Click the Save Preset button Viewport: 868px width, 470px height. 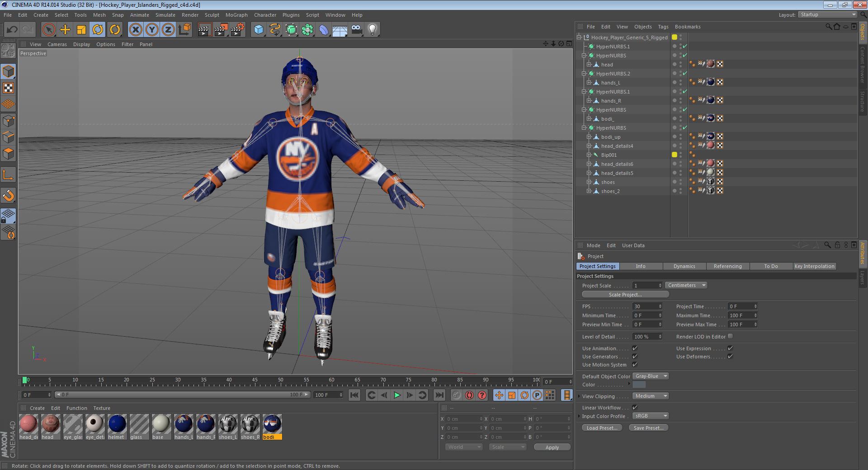pos(648,428)
